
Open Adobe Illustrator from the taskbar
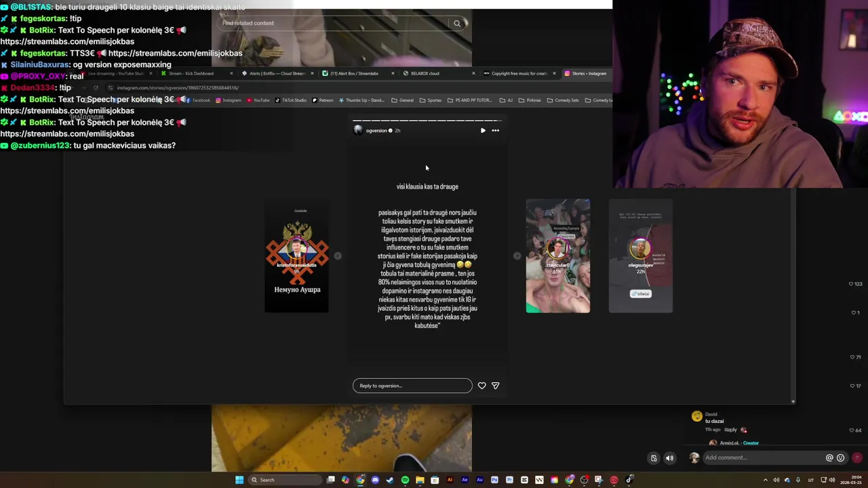pos(450,480)
